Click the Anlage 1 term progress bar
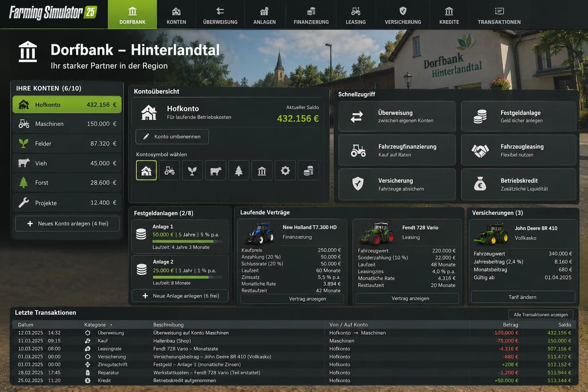 tap(187, 242)
